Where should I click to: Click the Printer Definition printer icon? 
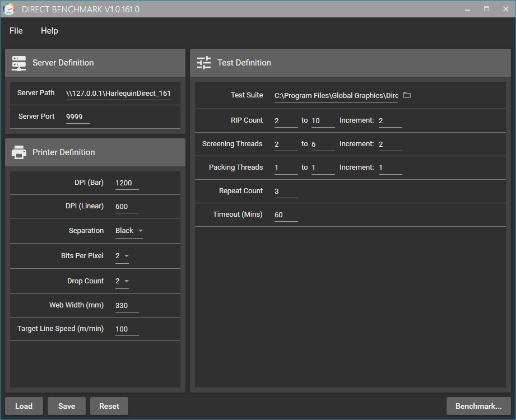tap(19, 152)
